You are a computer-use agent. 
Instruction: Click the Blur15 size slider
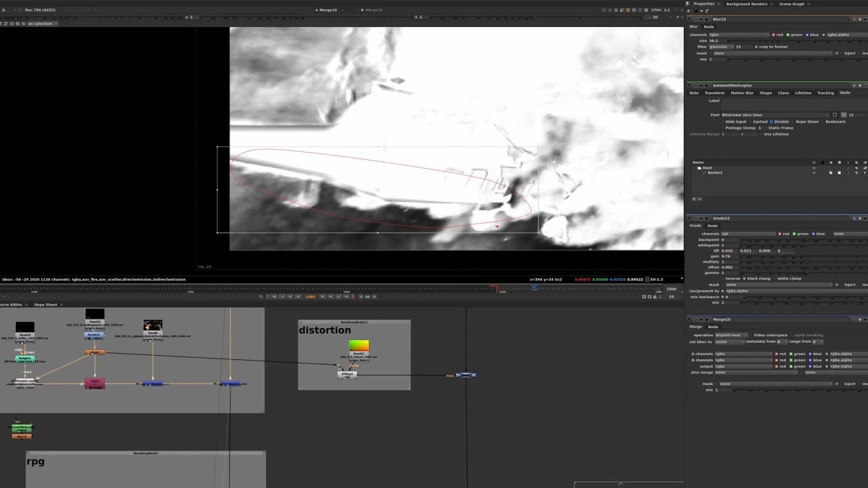pos(797,41)
